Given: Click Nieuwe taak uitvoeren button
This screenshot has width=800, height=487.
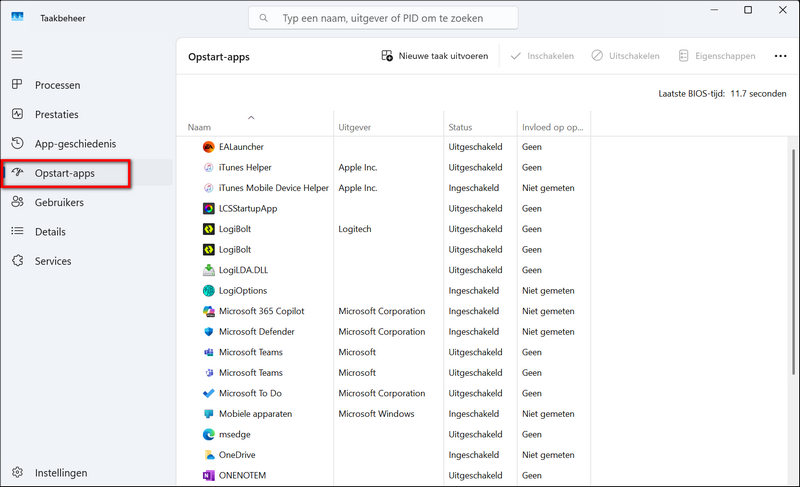Looking at the screenshot, I should pyautogui.click(x=435, y=56).
